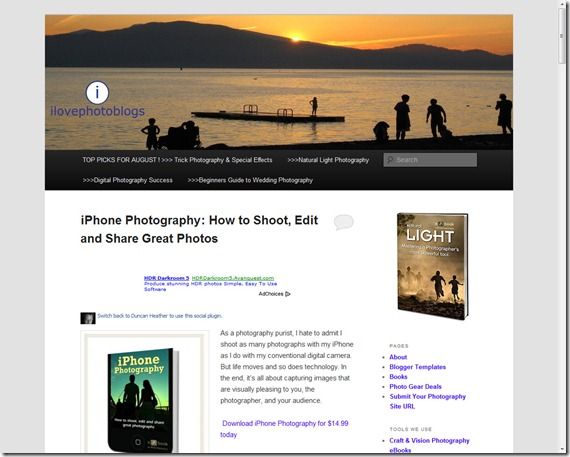The height and width of the screenshot is (457, 570).
Task: Click the AdChoices triangle icon
Action: point(288,294)
